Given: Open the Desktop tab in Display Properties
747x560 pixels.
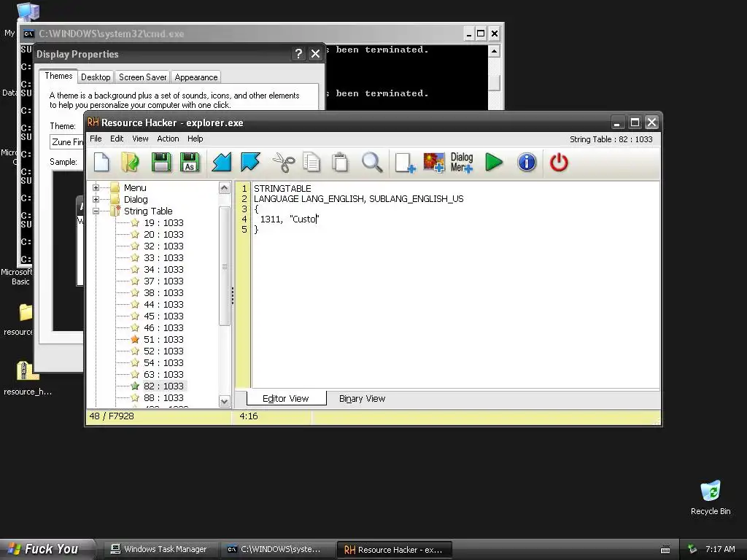Looking at the screenshot, I should [x=96, y=77].
